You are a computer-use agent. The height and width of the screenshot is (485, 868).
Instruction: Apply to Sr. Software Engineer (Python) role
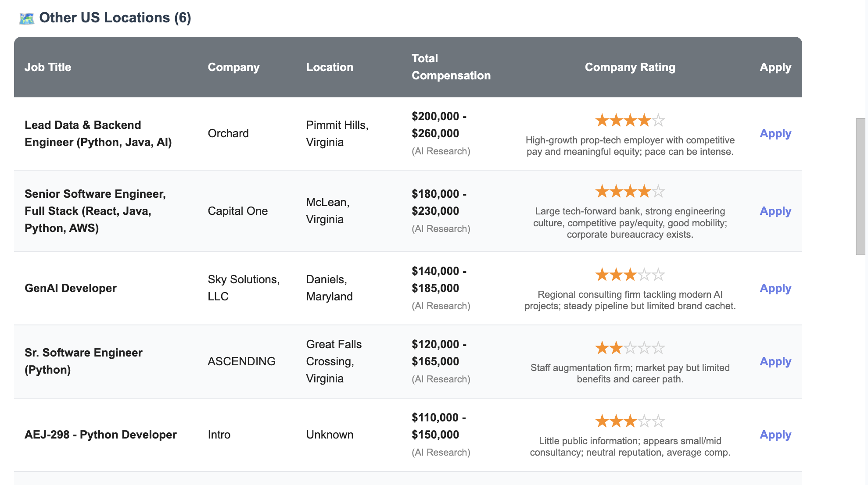click(775, 362)
